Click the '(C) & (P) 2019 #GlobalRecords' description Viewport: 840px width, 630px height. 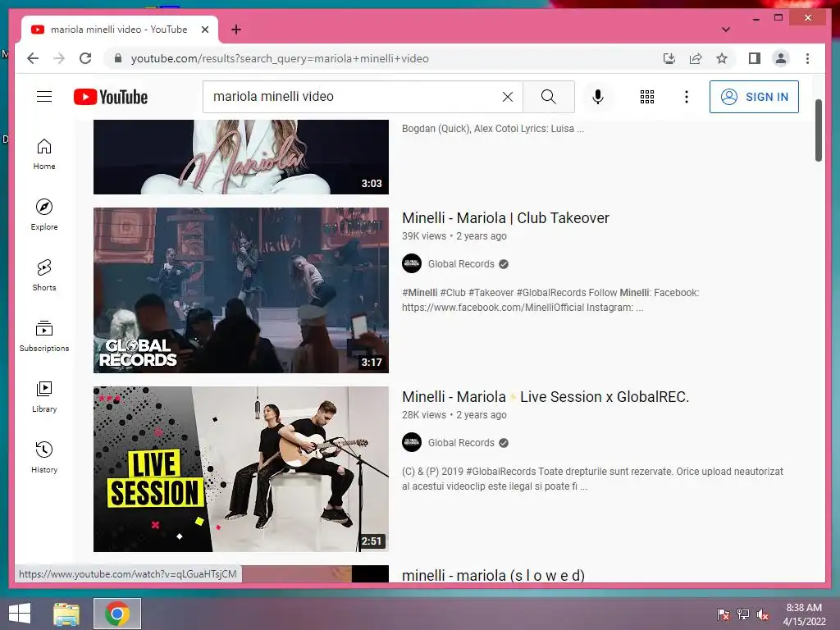(592, 479)
